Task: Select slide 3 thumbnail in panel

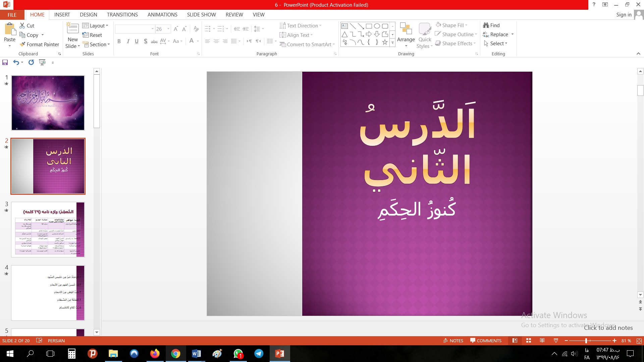Action: pyautogui.click(x=48, y=230)
